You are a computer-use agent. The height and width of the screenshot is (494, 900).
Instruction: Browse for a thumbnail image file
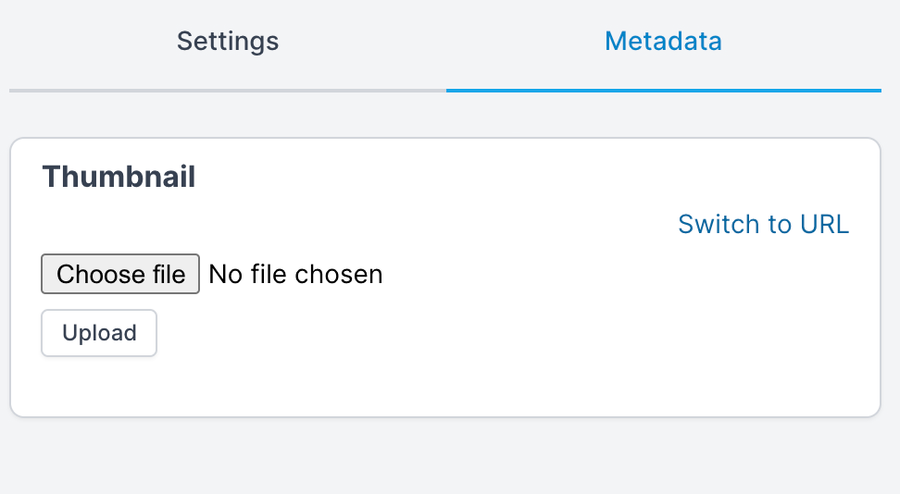pos(120,274)
